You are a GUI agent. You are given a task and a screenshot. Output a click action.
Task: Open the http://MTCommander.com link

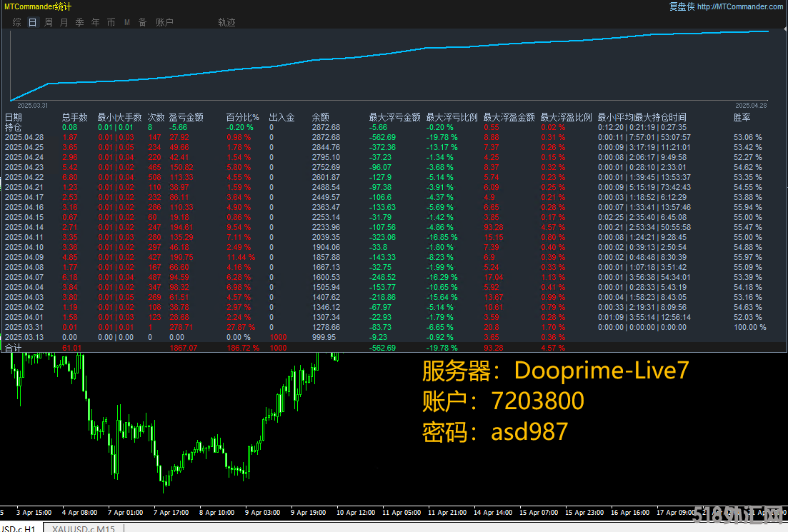739,6
